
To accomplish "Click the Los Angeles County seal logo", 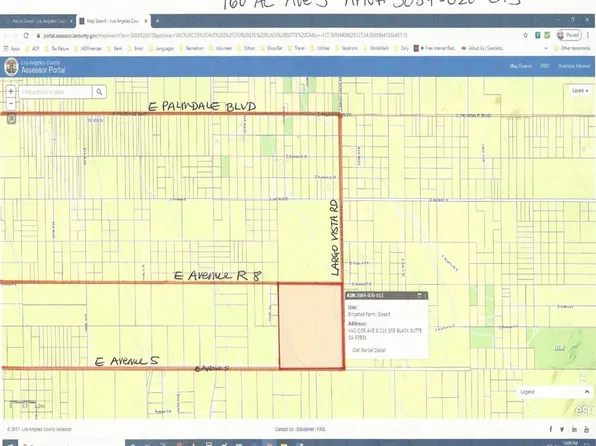I will coord(11,67).
